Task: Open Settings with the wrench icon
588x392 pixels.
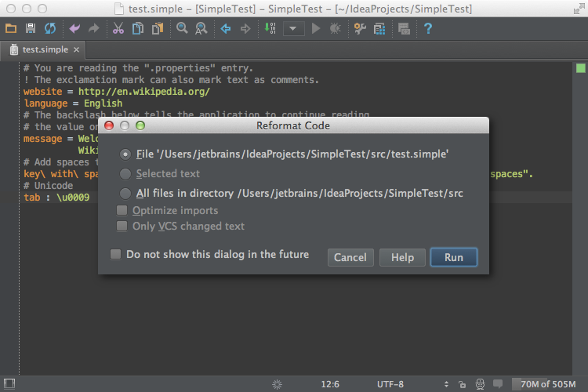Action: (x=360, y=29)
